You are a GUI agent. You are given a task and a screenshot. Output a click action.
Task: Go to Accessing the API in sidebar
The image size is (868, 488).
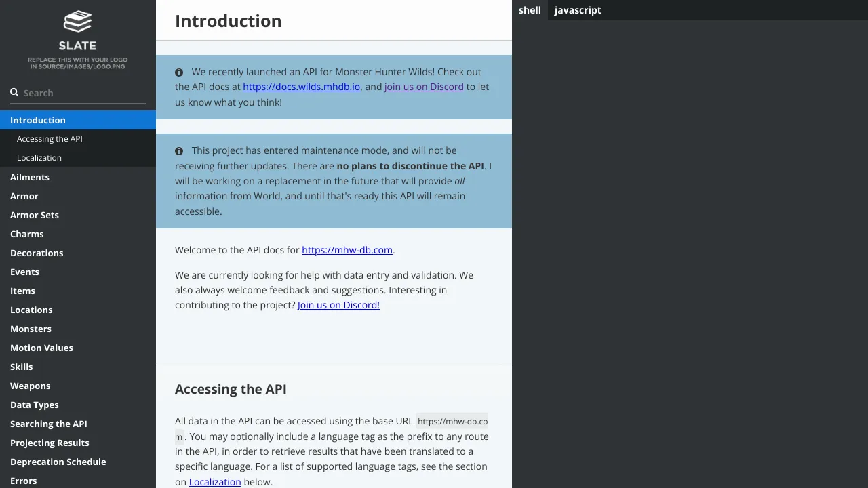pos(78,139)
